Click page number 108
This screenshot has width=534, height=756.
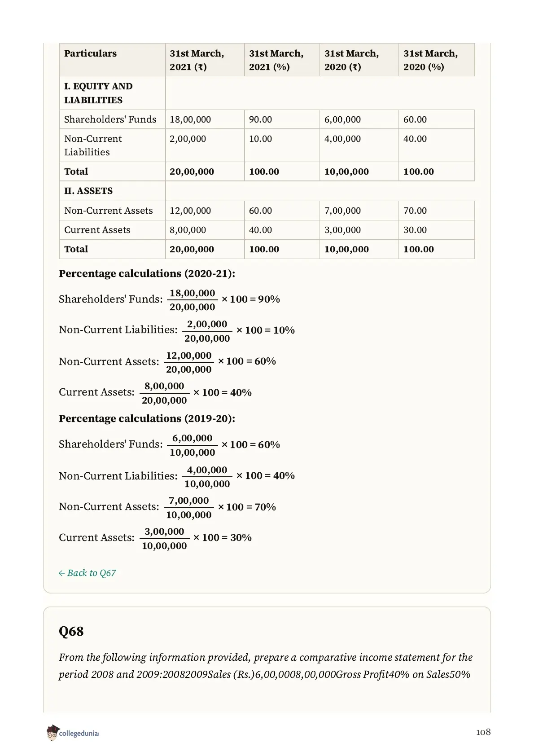pyautogui.click(x=483, y=732)
